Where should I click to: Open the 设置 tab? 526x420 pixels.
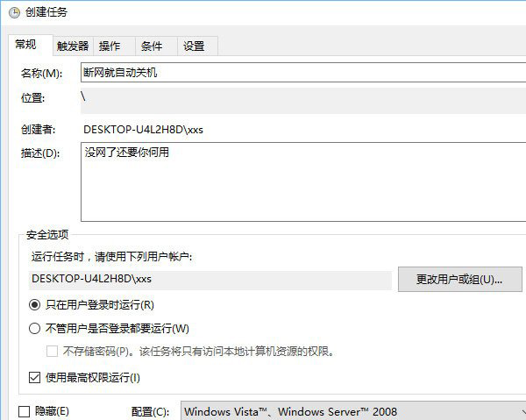click(194, 46)
